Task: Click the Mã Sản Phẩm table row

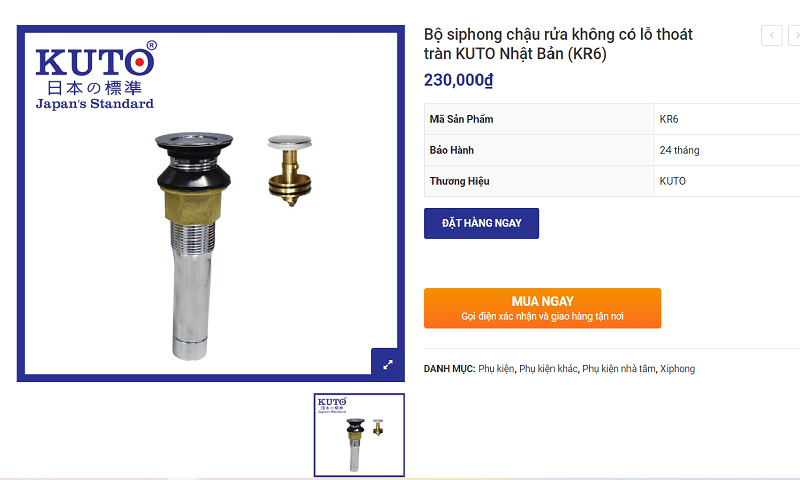Action: pos(612,119)
